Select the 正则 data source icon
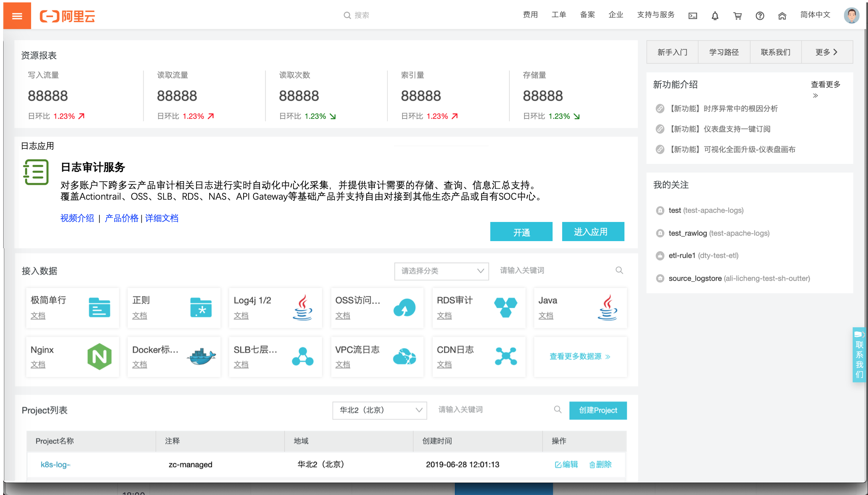 (201, 307)
